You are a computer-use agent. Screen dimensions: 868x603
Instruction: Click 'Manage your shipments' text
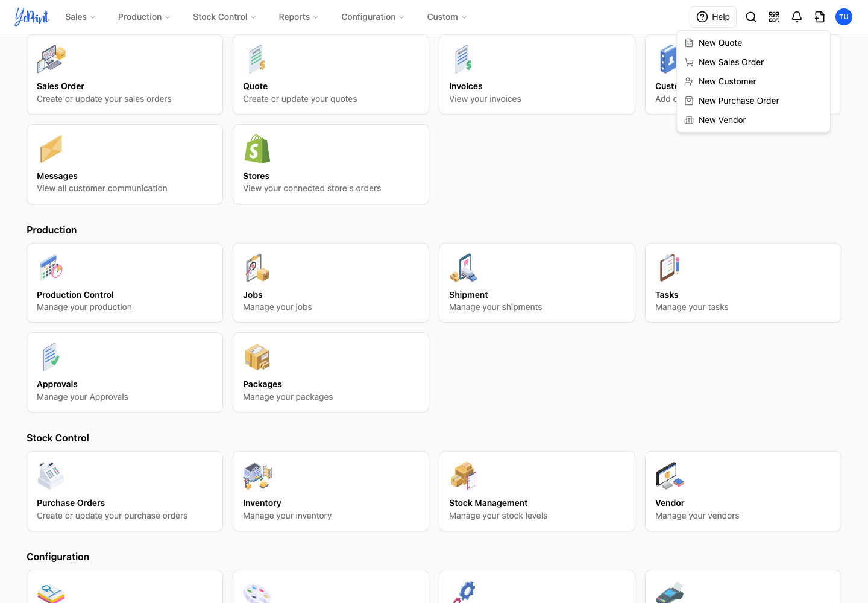pyautogui.click(x=495, y=307)
